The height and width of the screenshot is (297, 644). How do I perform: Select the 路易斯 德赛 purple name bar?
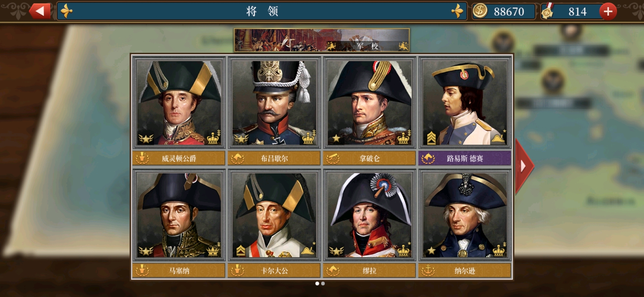(x=465, y=158)
